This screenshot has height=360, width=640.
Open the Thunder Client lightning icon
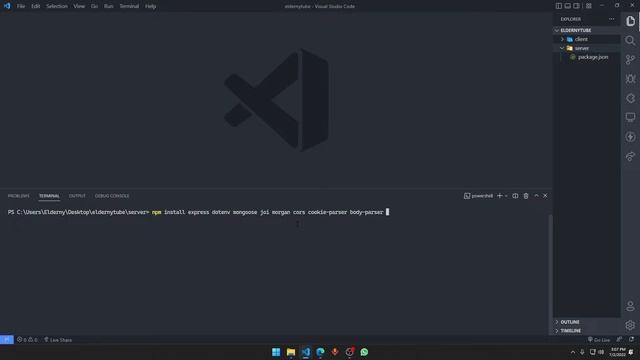coord(630,137)
